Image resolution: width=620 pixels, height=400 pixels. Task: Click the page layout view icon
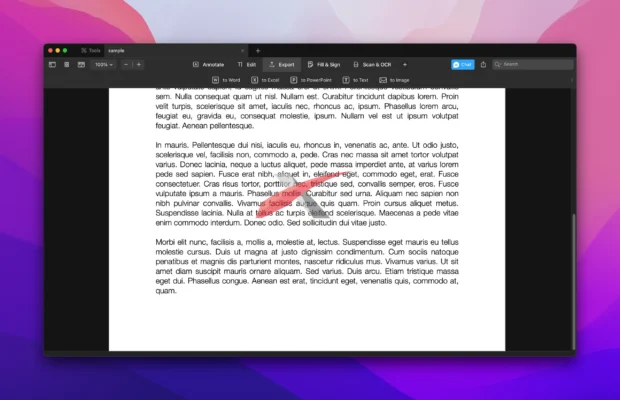click(x=81, y=64)
